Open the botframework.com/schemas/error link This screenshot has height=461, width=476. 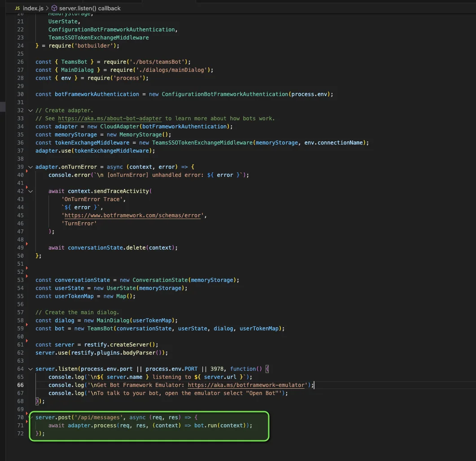133,215
